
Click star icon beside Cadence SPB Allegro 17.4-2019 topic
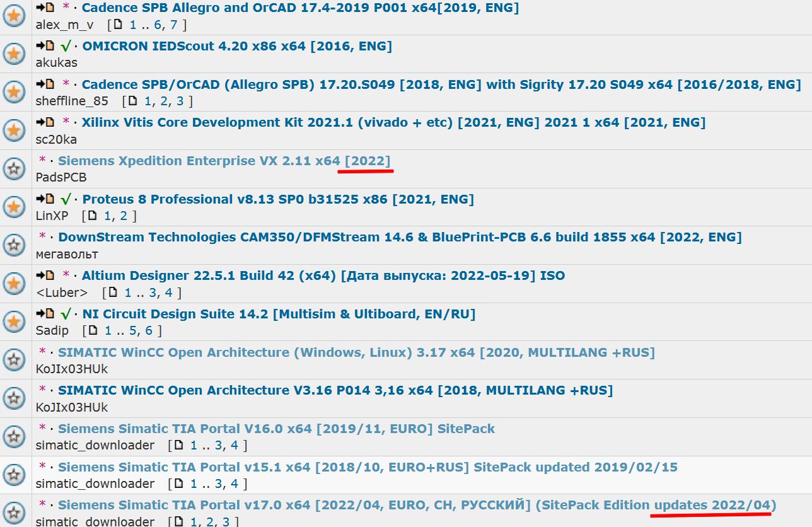pos(14,16)
